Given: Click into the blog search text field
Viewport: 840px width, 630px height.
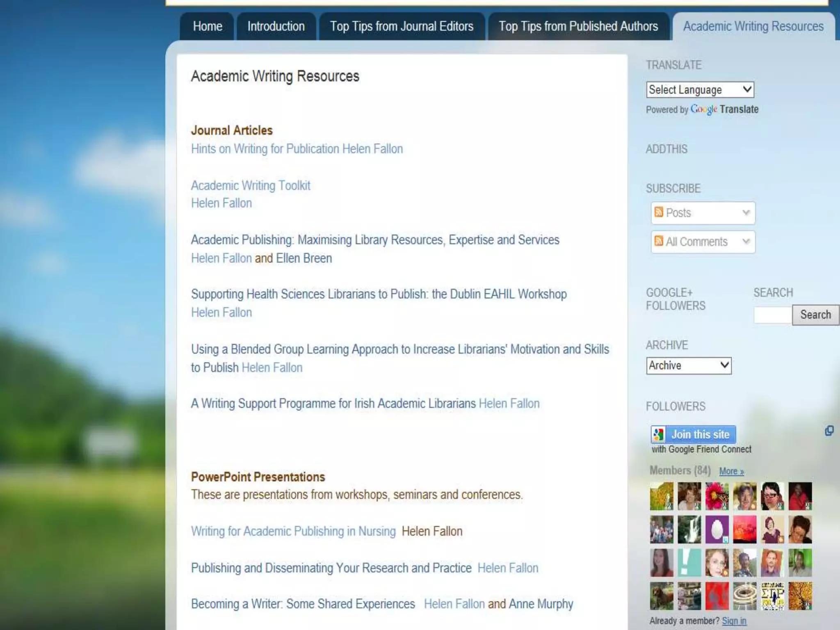Looking at the screenshot, I should click(x=772, y=315).
